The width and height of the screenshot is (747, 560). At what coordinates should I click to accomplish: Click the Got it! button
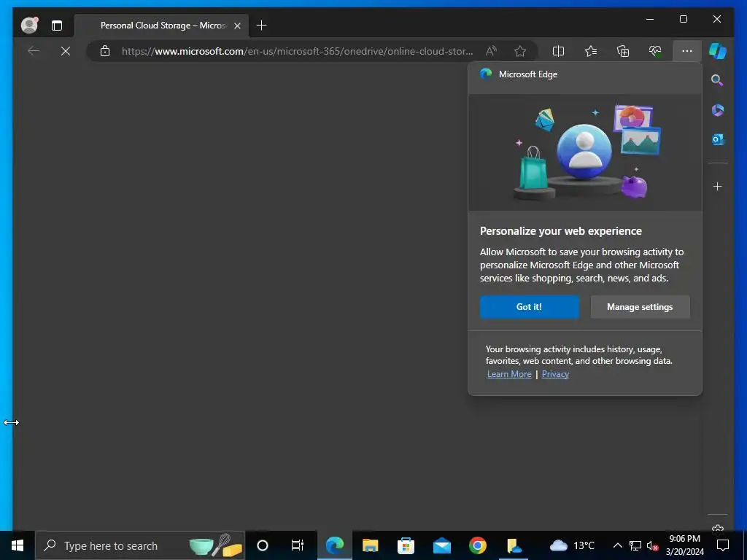530,307
